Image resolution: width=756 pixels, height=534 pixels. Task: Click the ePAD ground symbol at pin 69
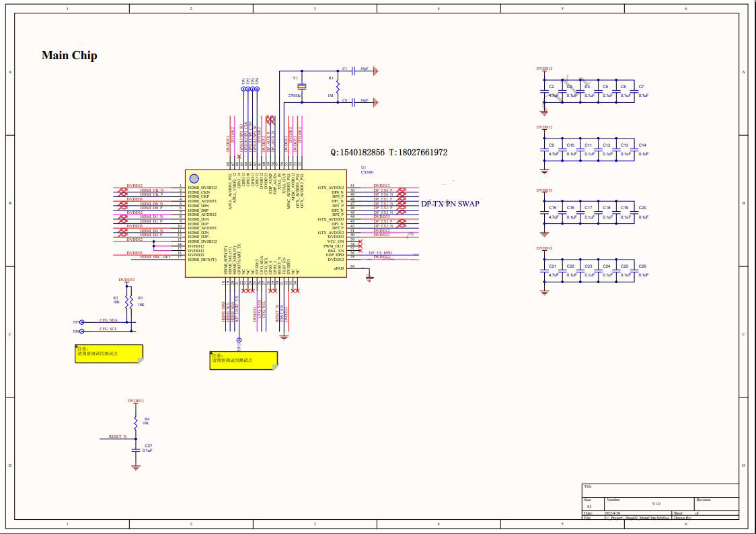click(369, 277)
